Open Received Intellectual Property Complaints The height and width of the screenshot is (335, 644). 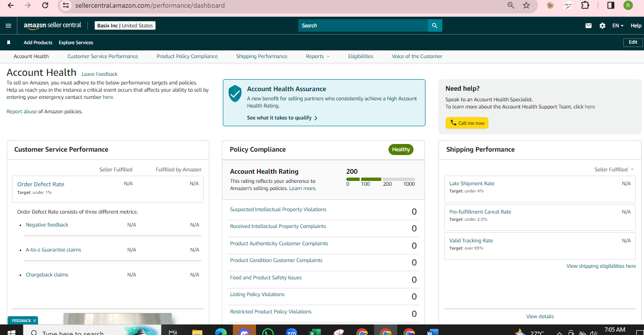[278, 226]
